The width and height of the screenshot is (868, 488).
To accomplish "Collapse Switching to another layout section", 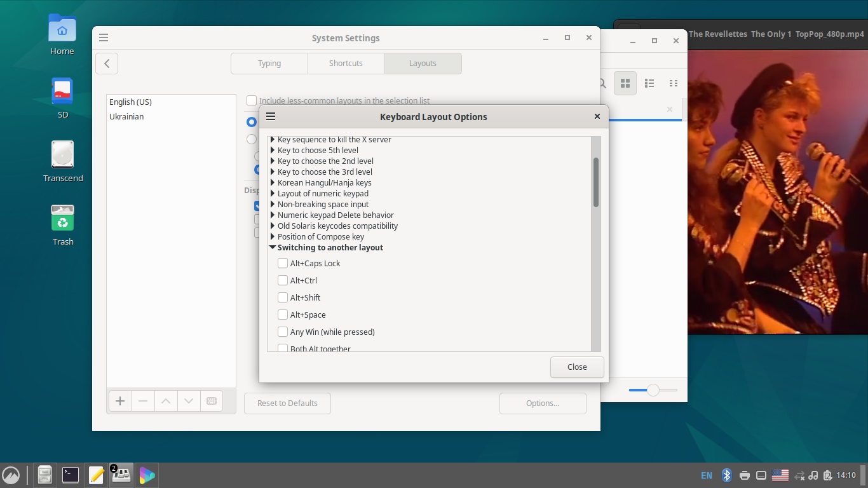I will tap(273, 247).
